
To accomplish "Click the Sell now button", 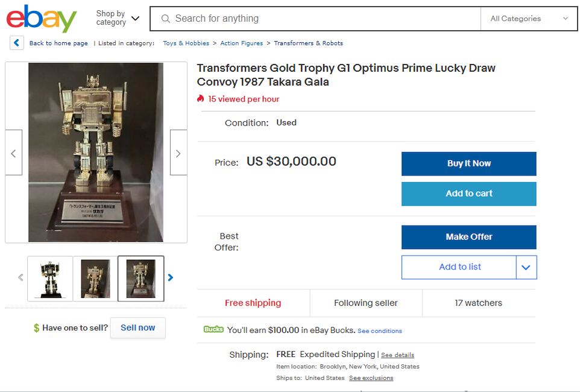I will (137, 327).
